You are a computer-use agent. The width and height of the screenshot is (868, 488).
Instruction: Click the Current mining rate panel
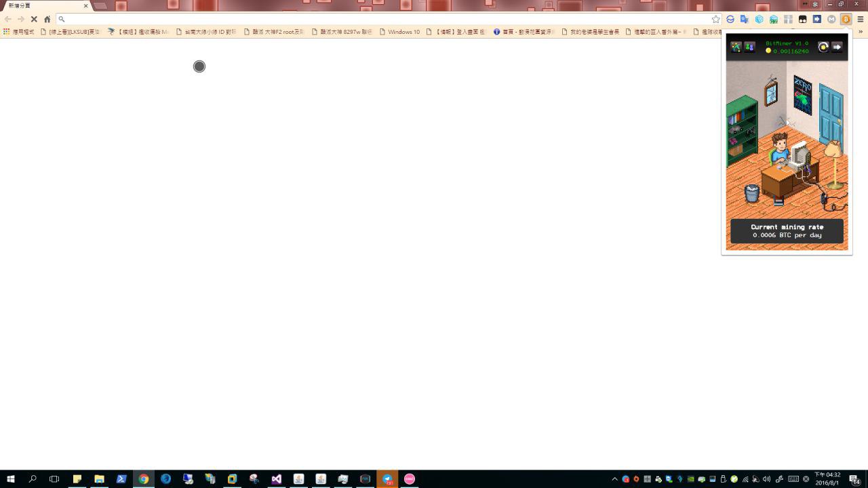point(787,231)
